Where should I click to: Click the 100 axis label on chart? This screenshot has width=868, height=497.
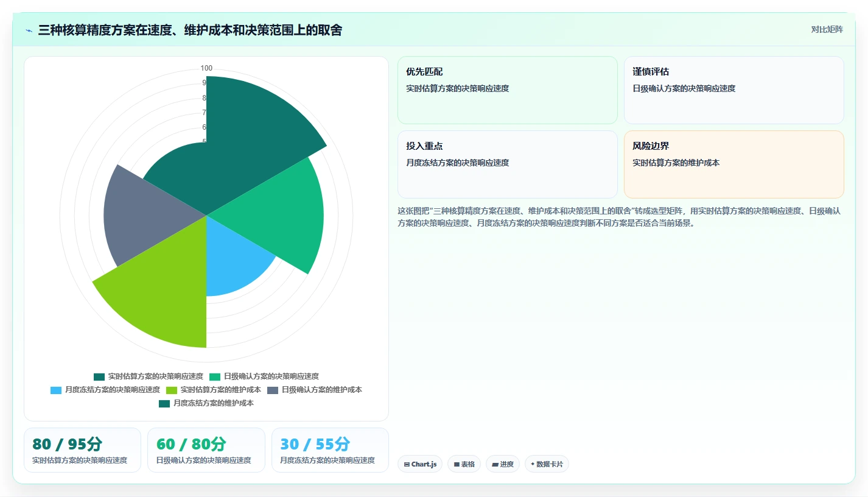click(x=206, y=68)
